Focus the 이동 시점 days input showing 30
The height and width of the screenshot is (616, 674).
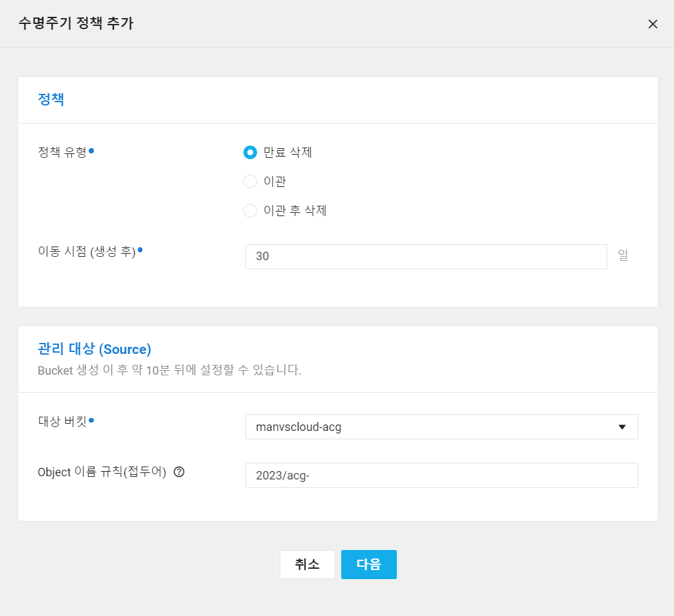426,256
